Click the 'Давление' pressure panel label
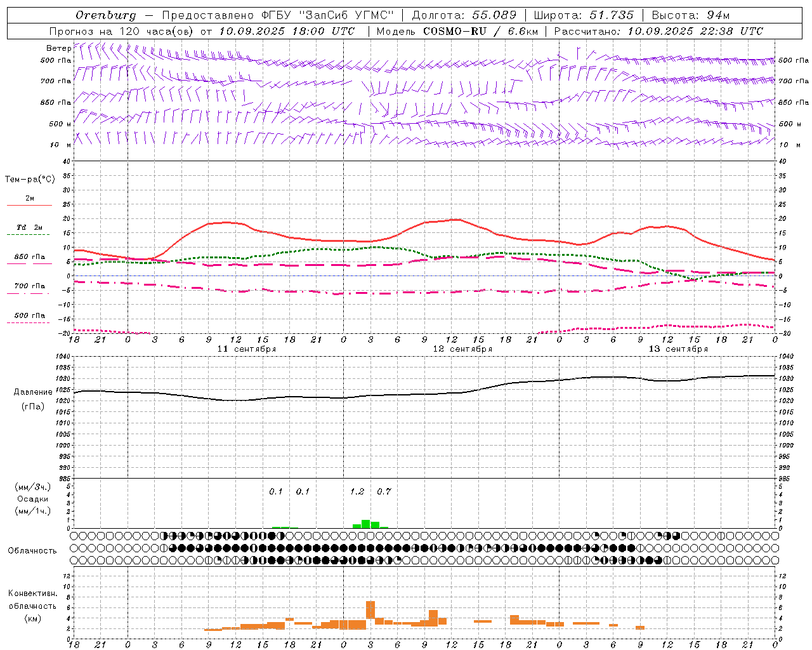 [33, 392]
